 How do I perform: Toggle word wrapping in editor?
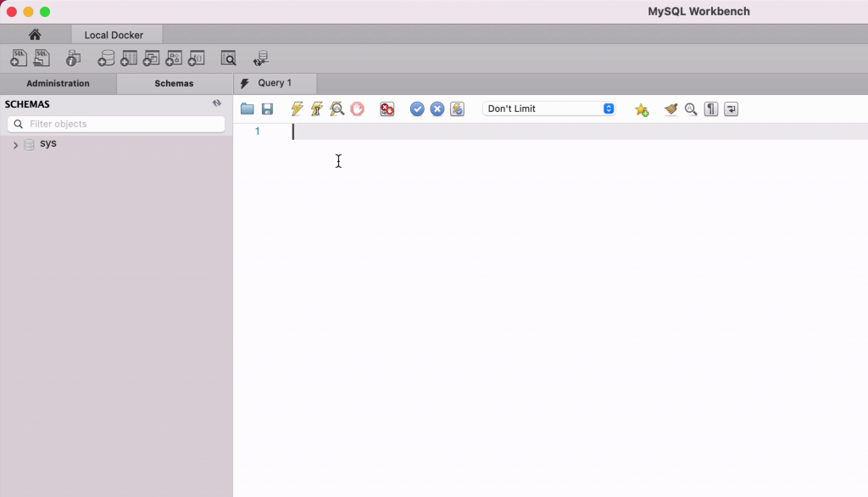coord(731,109)
